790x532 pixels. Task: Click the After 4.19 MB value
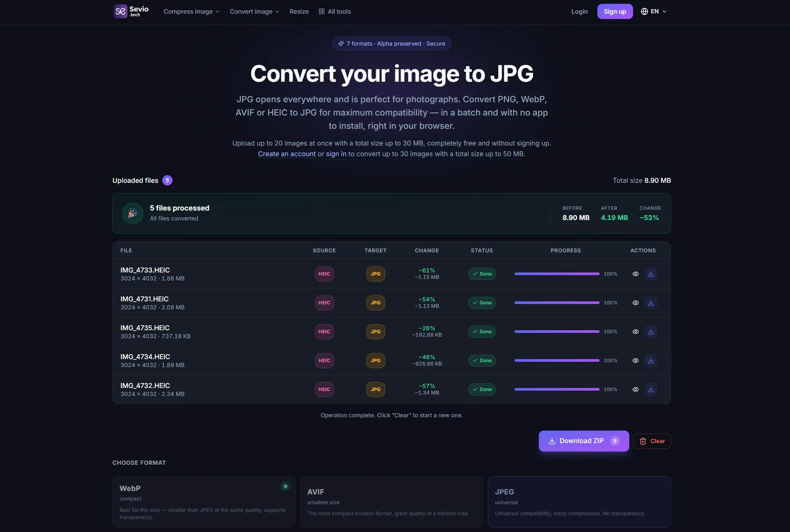coord(614,218)
